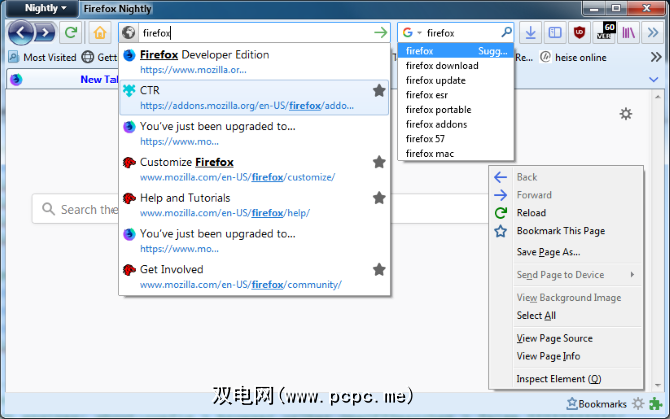The height and width of the screenshot is (419, 670).
Task: Open the uBlock Origin shield icon
Action: pos(579,32)
